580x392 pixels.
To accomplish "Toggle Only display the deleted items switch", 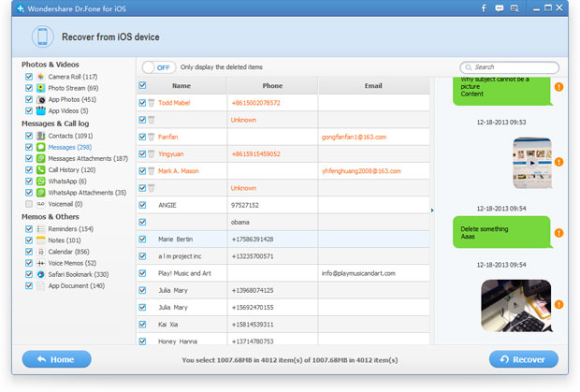I will point(159,67).
